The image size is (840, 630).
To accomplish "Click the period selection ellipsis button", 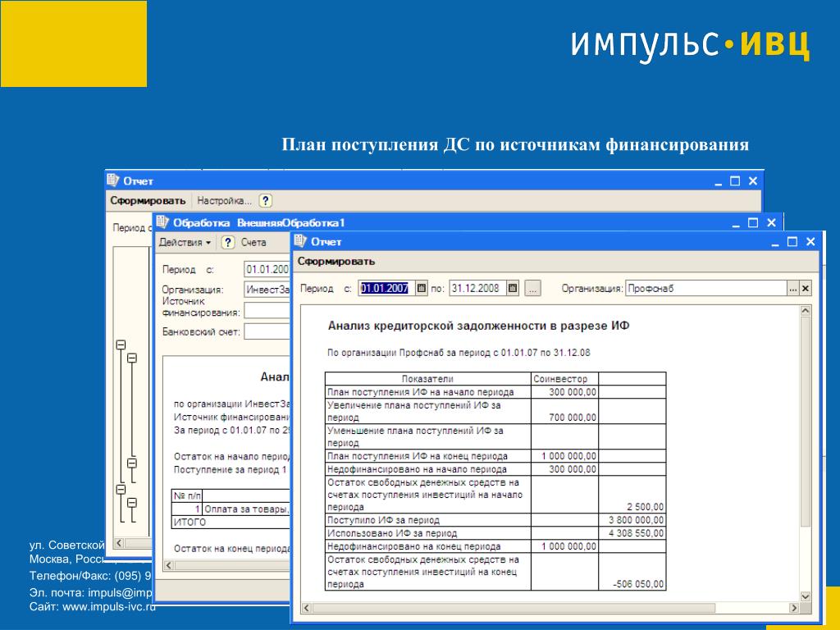I will [532, 288].
